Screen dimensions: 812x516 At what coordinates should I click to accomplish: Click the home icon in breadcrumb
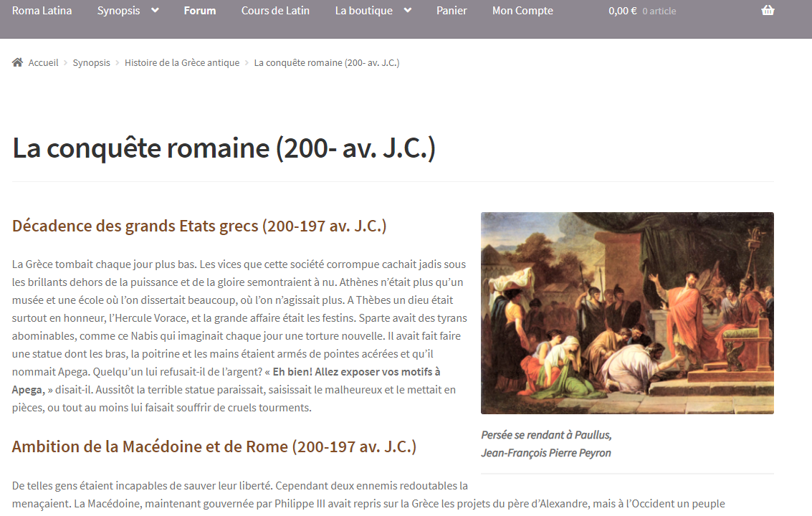pos(18,62)
